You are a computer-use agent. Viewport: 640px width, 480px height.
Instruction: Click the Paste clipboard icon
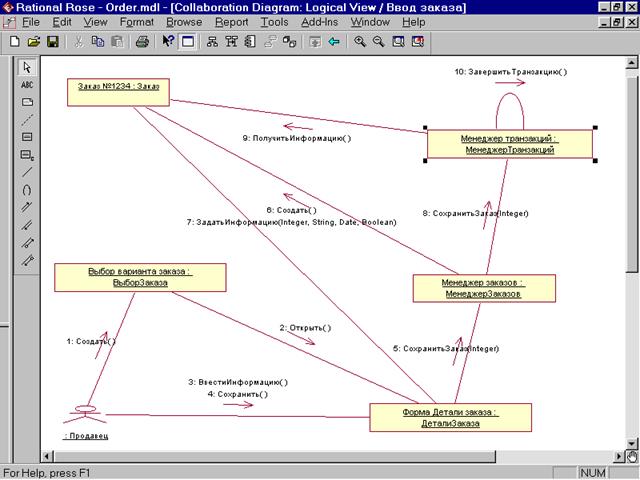pos(117,42)
